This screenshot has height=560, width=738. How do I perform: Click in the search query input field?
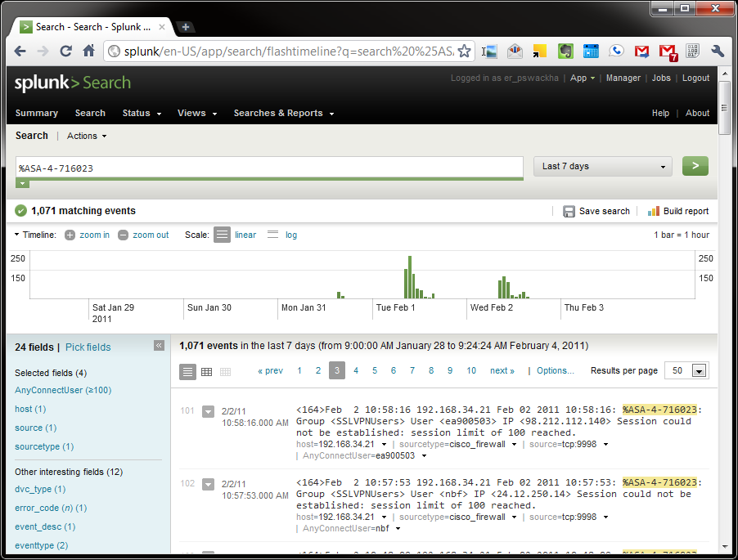(269, 168)
